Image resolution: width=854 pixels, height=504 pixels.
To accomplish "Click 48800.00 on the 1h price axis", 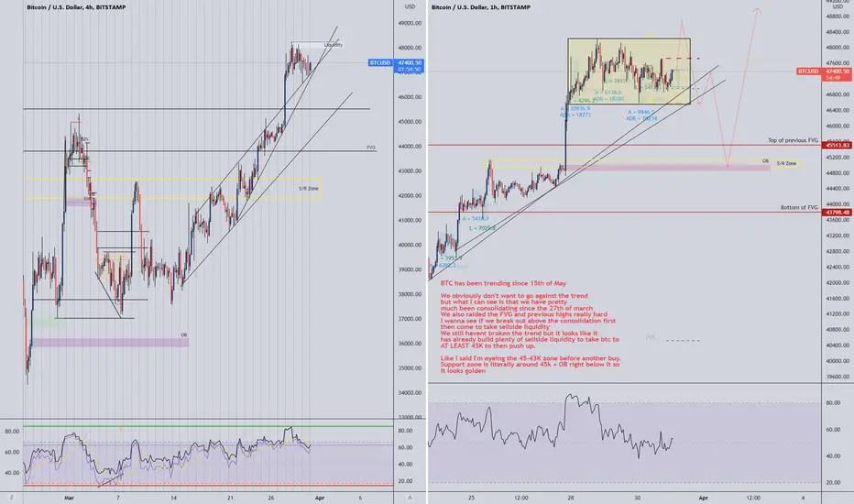I will (x=838, y=16).
